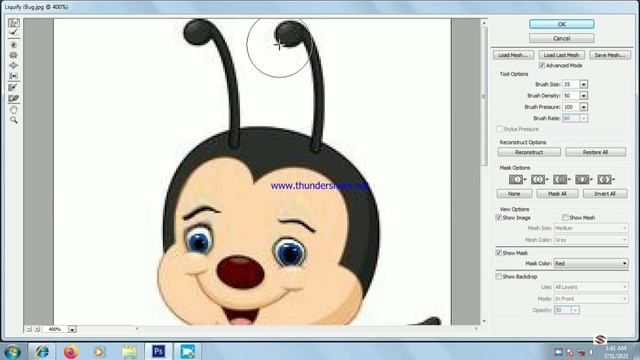Select the Pucker tool
This screenshot has height=360, width=640.
pos(13,55)
